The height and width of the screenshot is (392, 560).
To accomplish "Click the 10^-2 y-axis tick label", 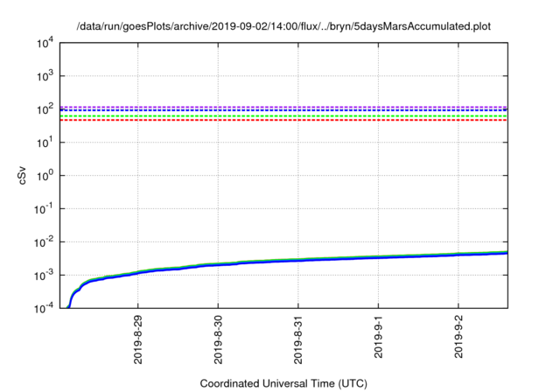I will point(44,242).
